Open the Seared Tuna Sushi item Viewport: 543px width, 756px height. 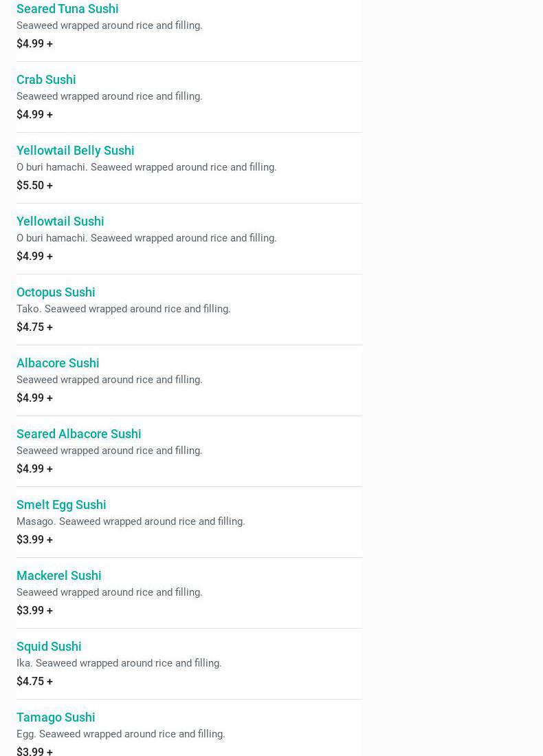pos(67,9)
